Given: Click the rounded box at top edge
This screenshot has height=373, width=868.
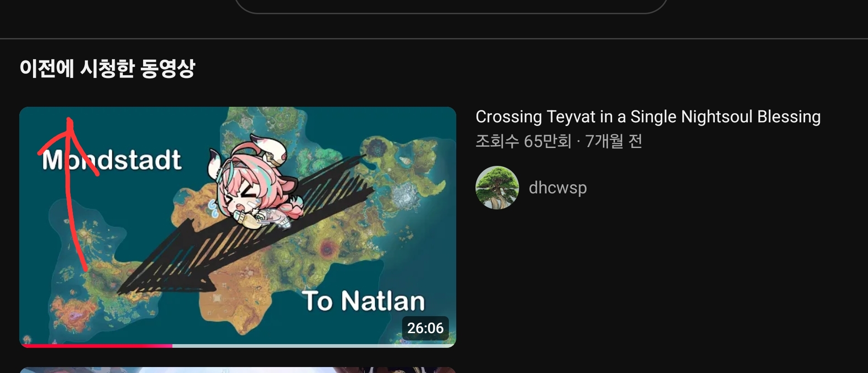Looking at the screenshot, I should coord(451,6).
